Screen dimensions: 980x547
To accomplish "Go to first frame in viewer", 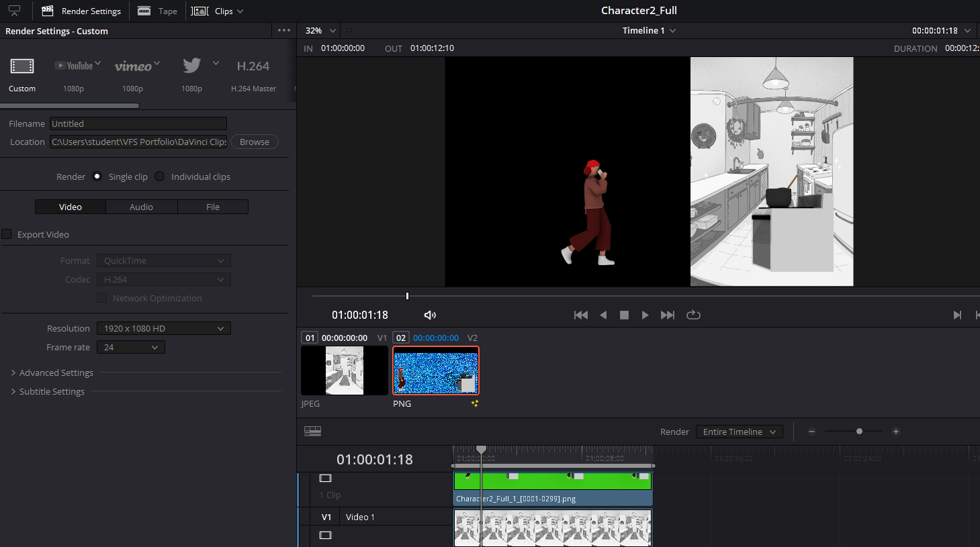I will pyautogui.click(x=581, y=315).
